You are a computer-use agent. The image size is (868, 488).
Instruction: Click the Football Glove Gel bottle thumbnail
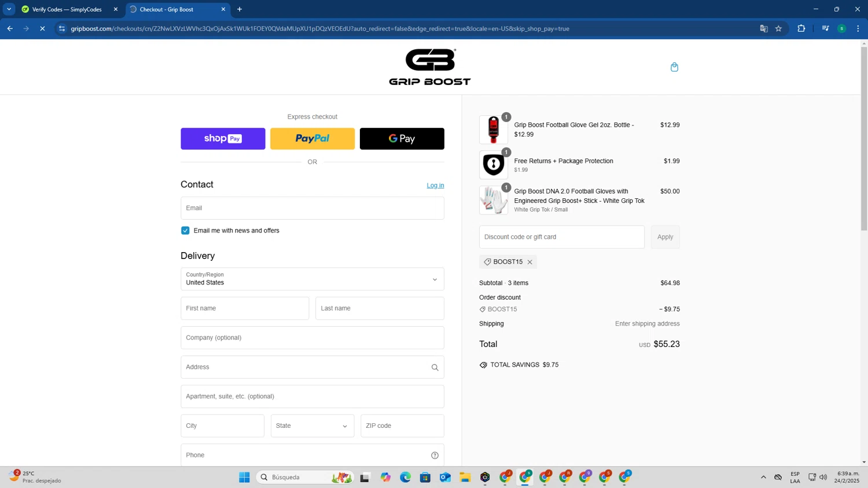494,130
